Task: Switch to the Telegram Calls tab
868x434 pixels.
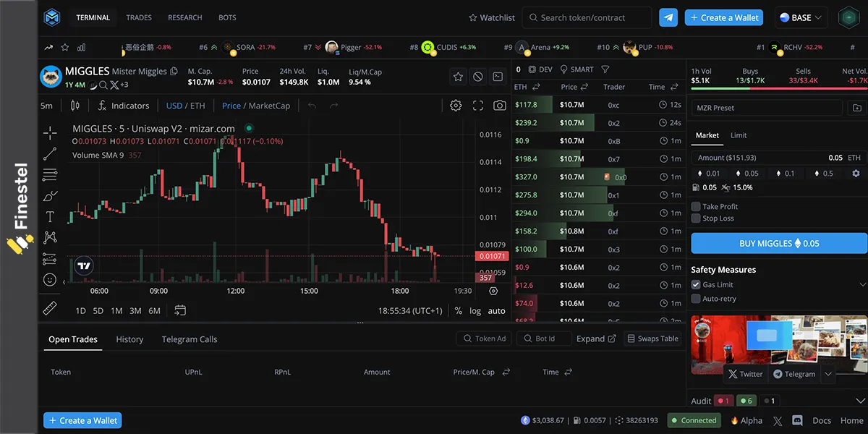Action: point(190,339)
